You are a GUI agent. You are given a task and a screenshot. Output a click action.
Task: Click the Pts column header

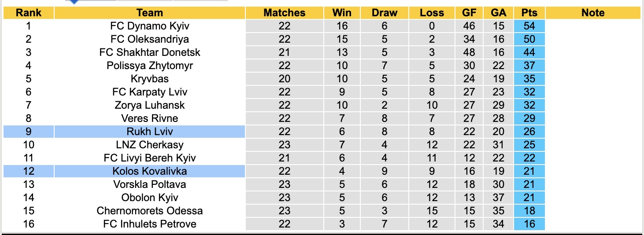tap(529, 13)
